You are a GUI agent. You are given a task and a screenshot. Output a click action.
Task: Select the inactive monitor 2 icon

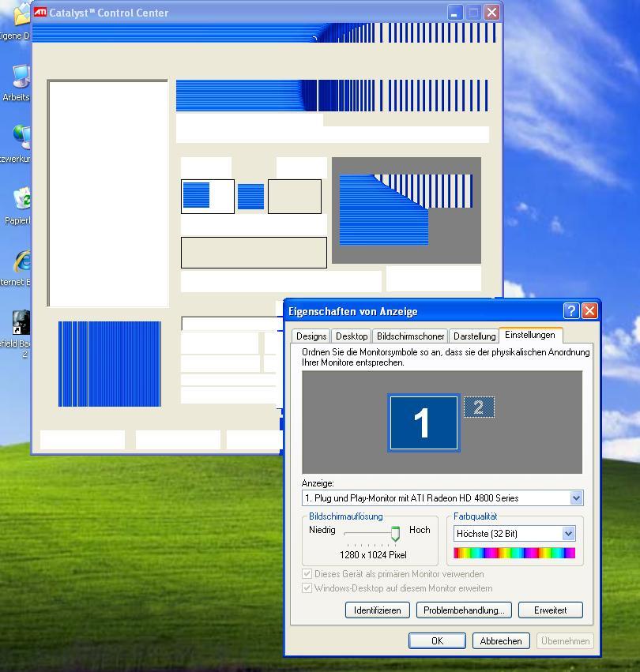(x=479, y=407)
